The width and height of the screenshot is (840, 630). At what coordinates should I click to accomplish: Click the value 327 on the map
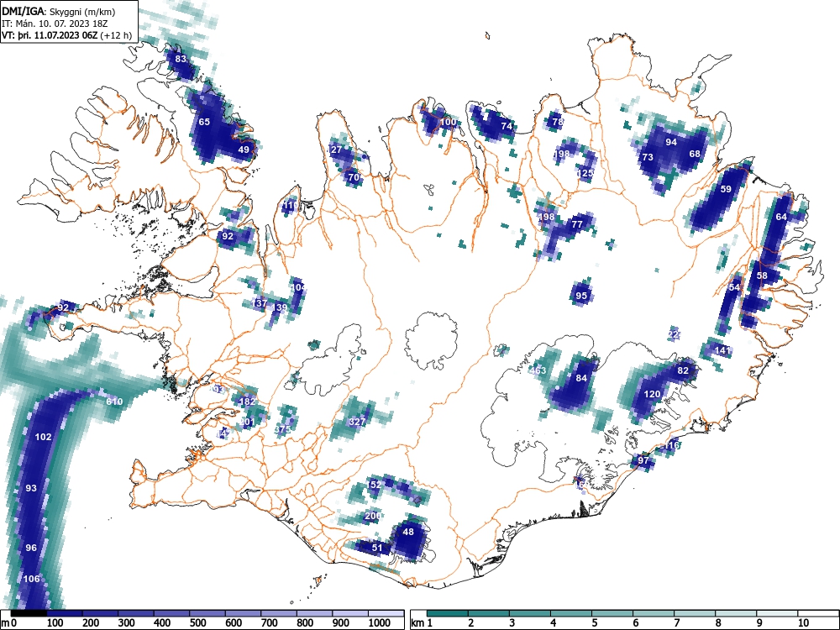click(357, 422)
